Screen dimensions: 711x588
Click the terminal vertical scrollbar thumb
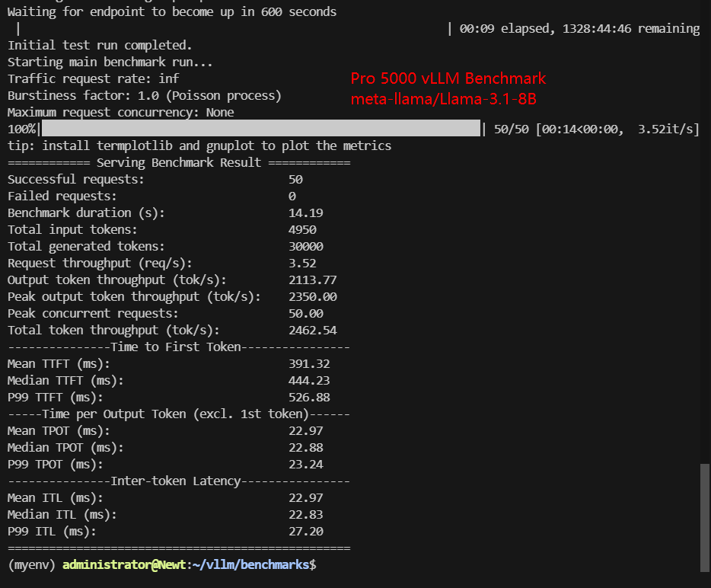704,517
